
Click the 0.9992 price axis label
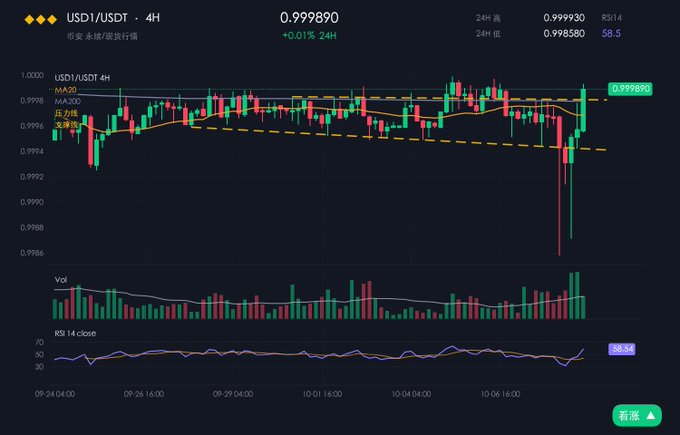click(32, 177)
